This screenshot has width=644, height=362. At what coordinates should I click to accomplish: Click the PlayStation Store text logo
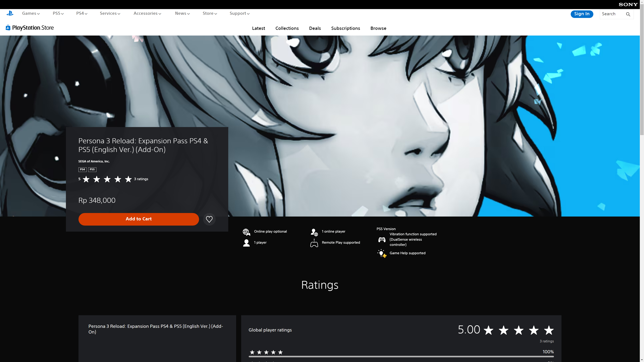pyautogui.click(x=33, y=28)
